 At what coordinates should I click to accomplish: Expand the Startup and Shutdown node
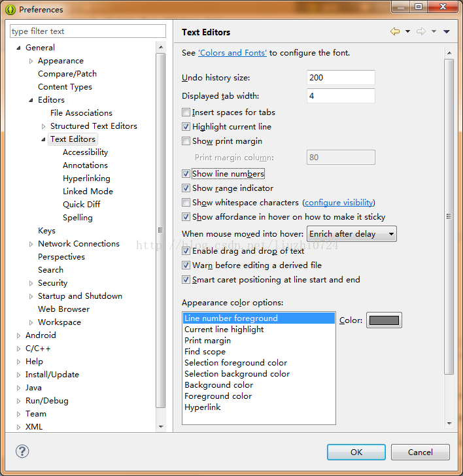pyautogui.click(x=31, y=296)
